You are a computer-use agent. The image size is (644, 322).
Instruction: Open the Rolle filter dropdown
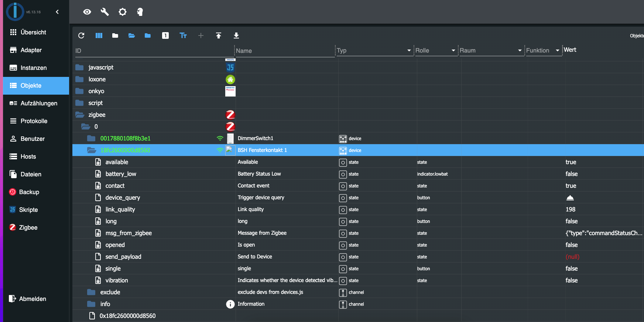pos(453,51)
